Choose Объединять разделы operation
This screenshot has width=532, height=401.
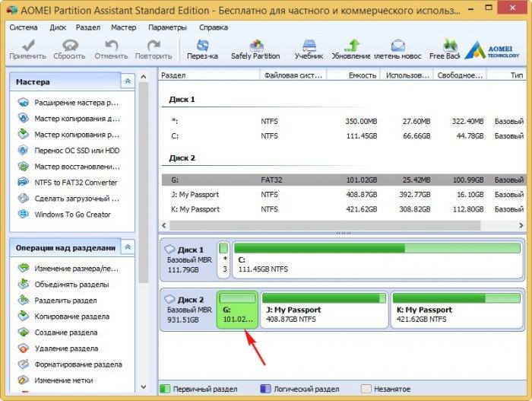click(x=71, y=285)
